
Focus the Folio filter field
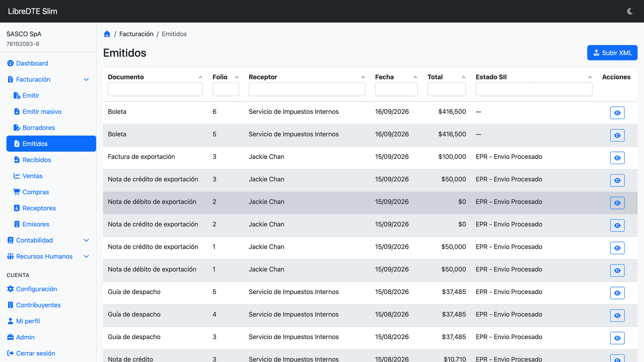point(226,89)
